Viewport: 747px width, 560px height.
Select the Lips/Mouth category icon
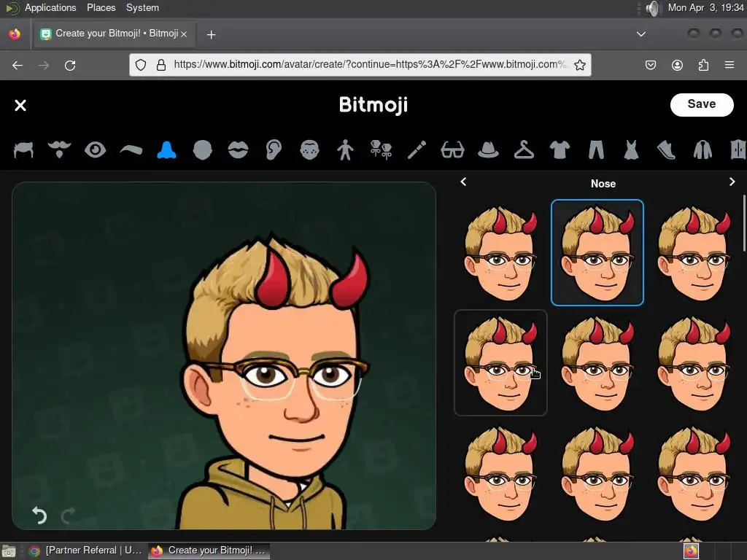[x=238, y=150]
